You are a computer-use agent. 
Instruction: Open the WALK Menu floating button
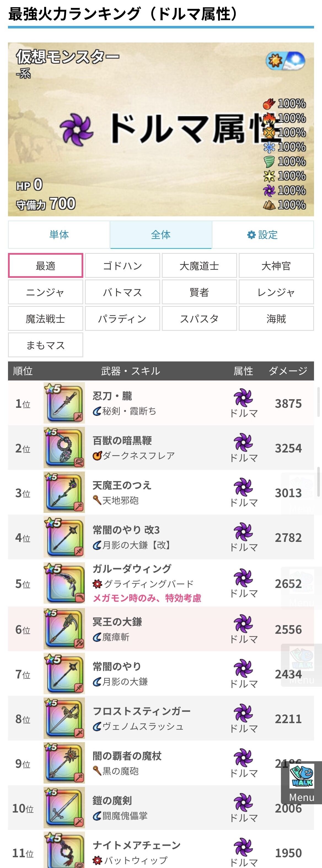pyautogui.click(x=301, y=782)
